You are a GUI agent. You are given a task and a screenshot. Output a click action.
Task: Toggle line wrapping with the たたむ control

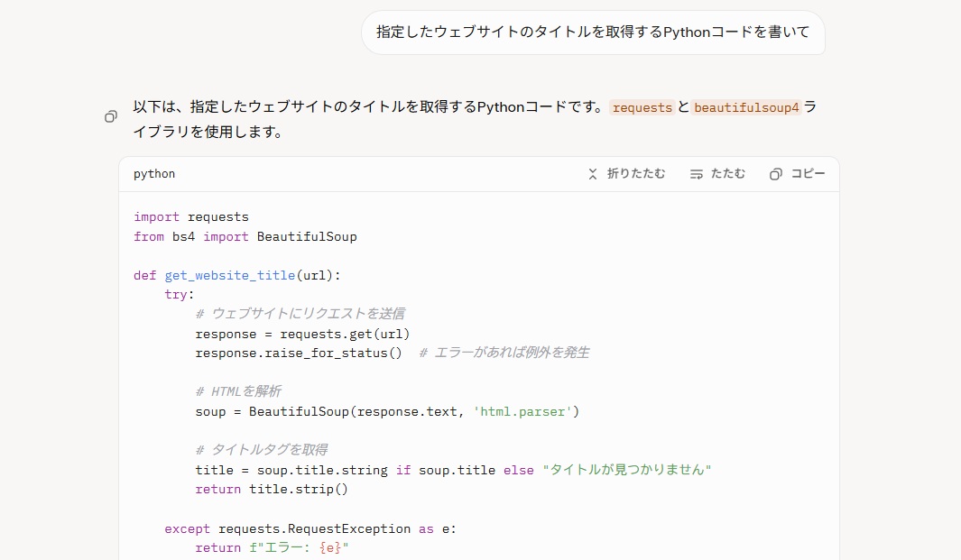tap(717, 173)
